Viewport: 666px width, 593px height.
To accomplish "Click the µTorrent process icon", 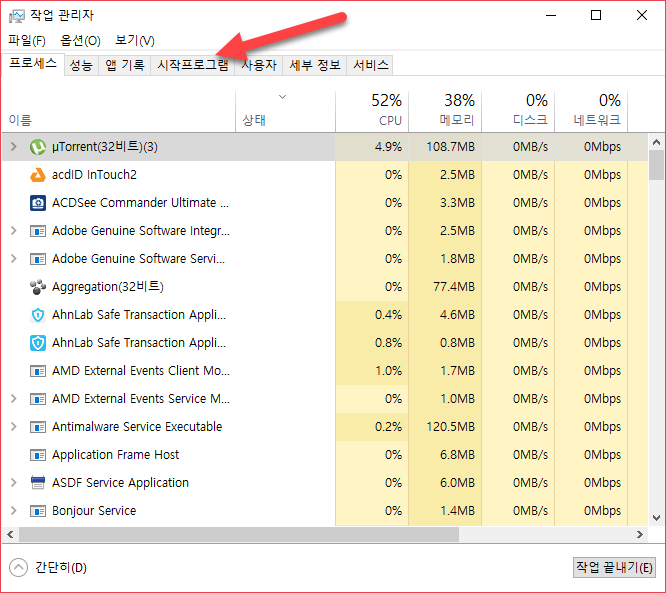I will click(x=38, y=147).
